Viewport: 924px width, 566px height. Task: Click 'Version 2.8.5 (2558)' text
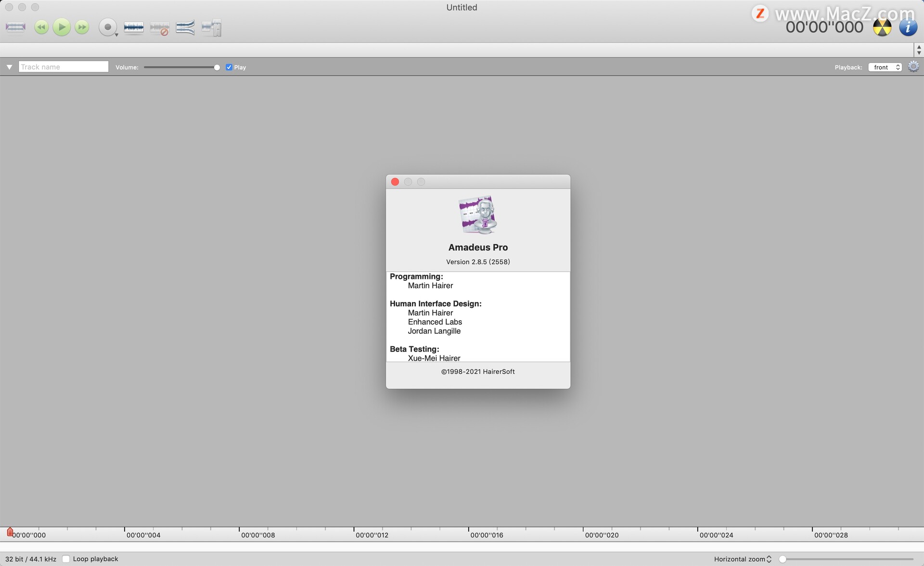(478, 262)
